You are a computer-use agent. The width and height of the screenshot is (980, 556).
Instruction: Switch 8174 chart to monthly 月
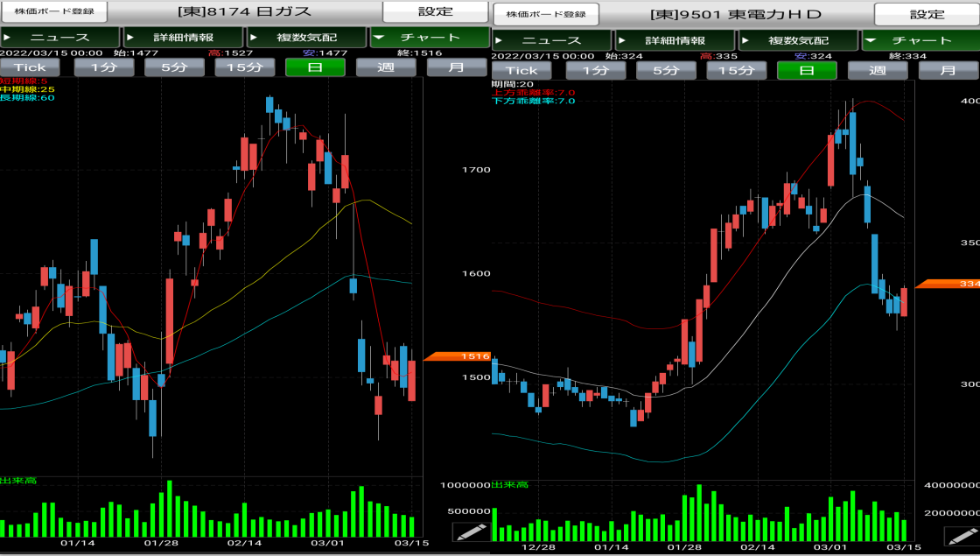[x=456, y=67]
